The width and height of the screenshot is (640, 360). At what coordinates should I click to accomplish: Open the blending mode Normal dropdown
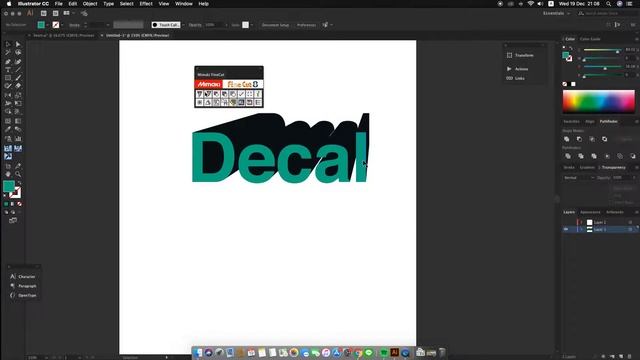click(x=579, y=178)
